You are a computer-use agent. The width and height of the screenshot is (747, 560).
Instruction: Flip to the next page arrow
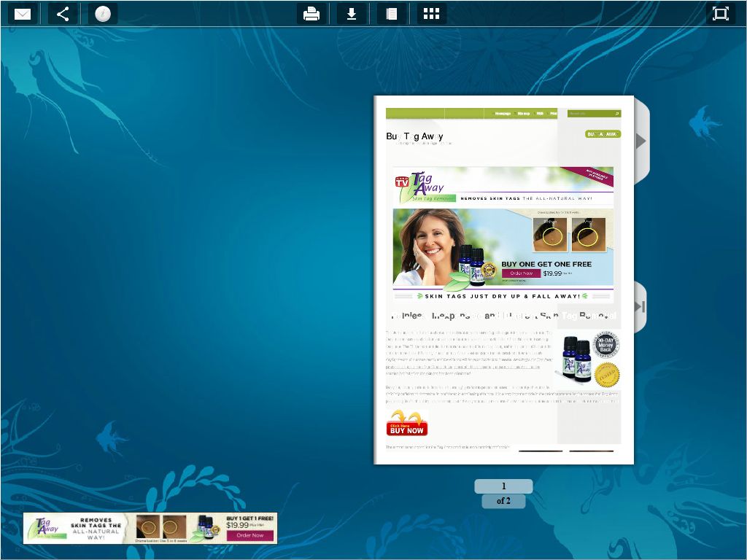tap(641, 141)
